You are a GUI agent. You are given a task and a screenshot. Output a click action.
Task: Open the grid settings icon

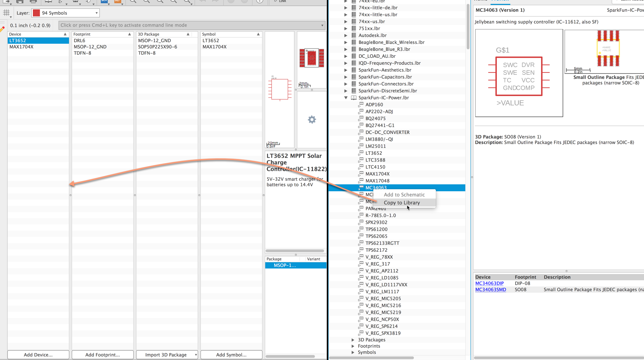(x=6, y=12)
